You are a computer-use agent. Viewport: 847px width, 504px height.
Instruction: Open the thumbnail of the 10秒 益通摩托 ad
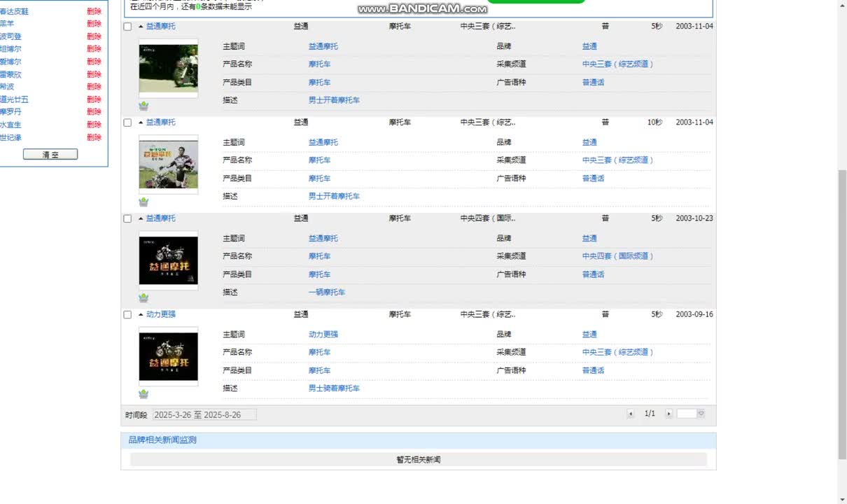(168, 164)
